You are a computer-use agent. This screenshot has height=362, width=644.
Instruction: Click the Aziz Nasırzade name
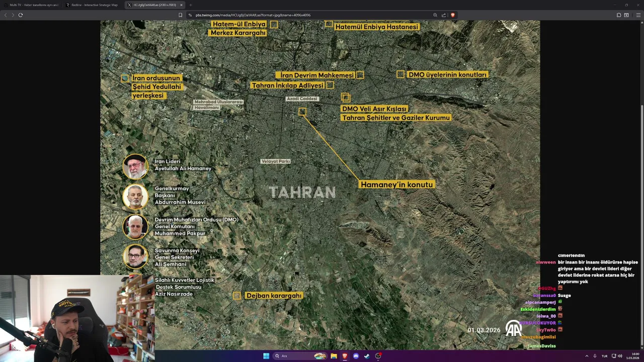tap(174, 294)
